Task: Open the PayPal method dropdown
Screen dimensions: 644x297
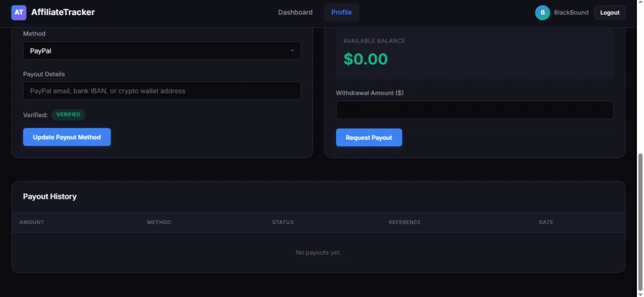Action: point(162,51)
